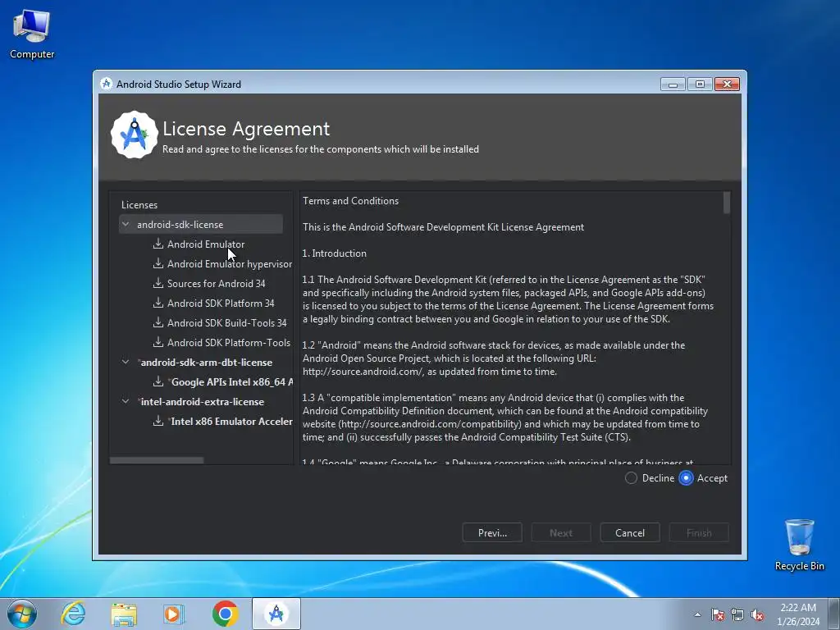Image resolution: width=840 pixels, height=630 pixels.
Task: Collapse the android-sdk-arm-dbt-license node
Action: pos(126,362)
